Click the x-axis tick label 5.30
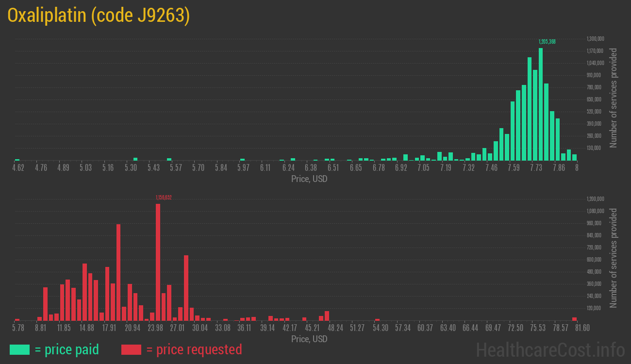631x364 pixels. [x=131, y=168]
